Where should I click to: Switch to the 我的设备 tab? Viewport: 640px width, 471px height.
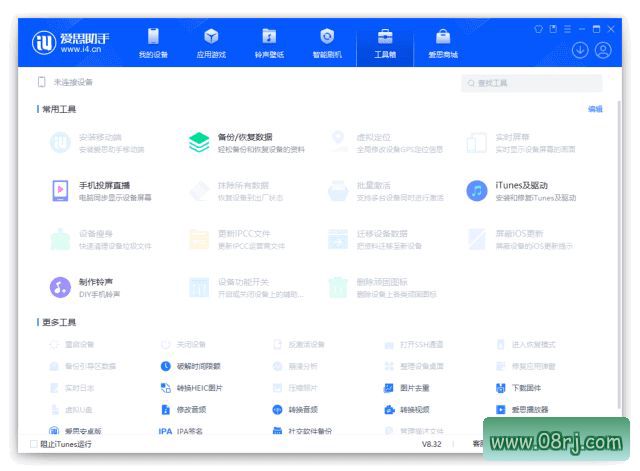pyautogui.click(x=153, y=44)
